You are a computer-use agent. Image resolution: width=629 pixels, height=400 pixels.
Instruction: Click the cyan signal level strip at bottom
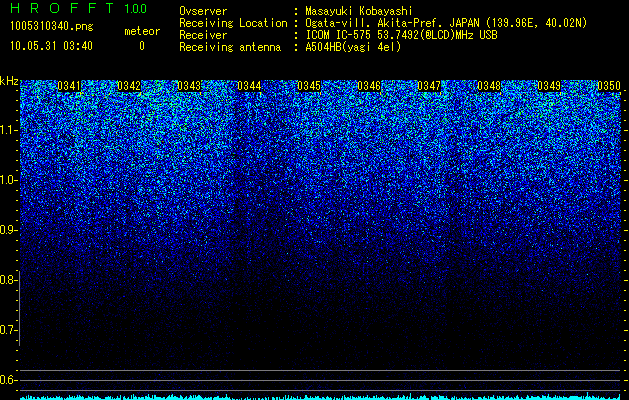(321, 397)
